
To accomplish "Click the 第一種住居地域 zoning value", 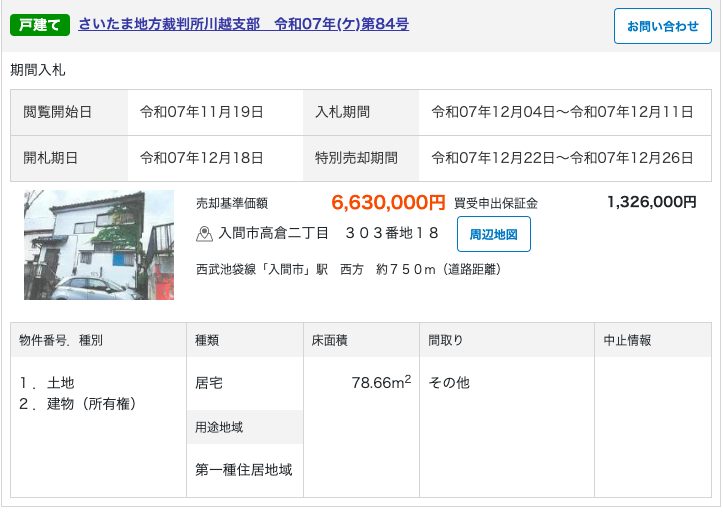I will point(244,469).
